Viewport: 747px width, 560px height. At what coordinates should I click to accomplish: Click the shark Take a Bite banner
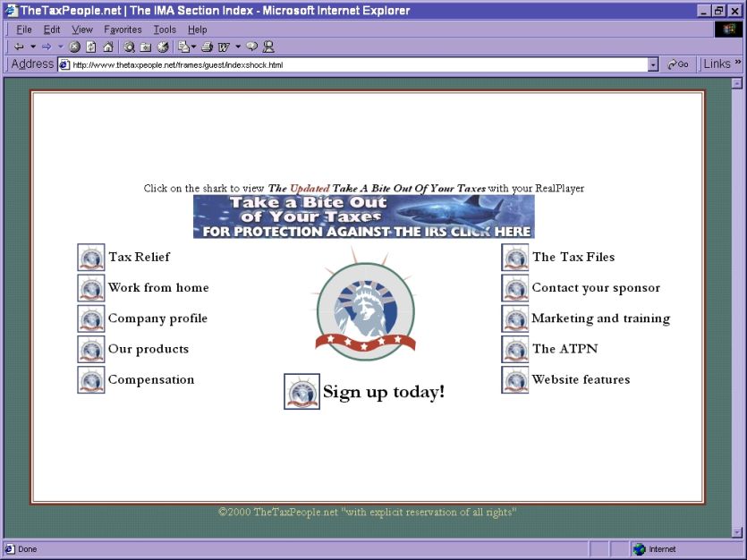click(x=363, y=216)
